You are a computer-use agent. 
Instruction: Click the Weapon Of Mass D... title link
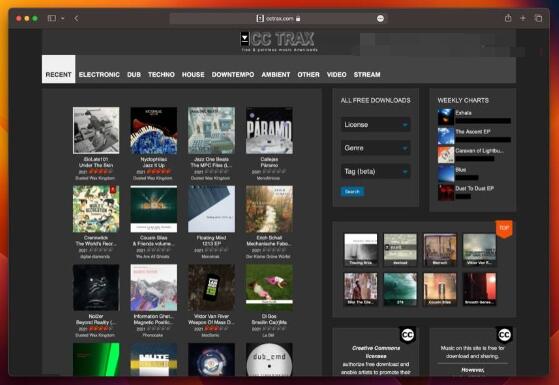[x=211, y=322]
